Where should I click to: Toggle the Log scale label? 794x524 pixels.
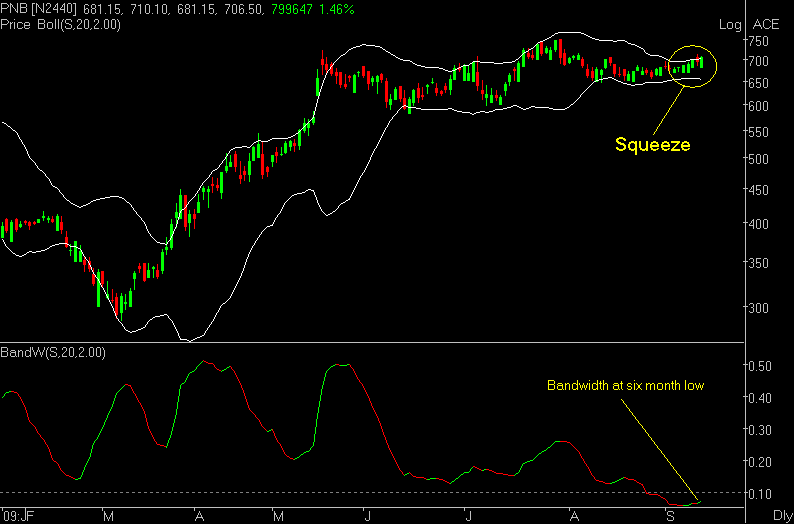tap(730, 25)
